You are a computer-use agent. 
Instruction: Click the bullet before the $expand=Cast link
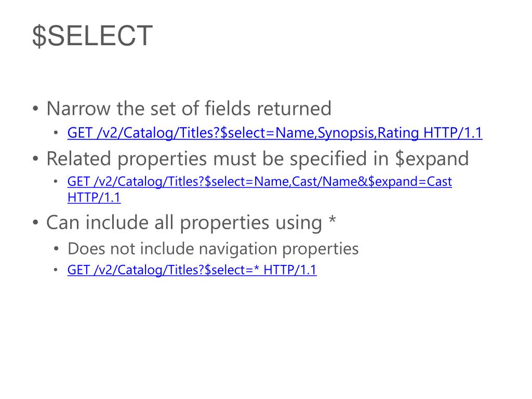coord(56,181)
